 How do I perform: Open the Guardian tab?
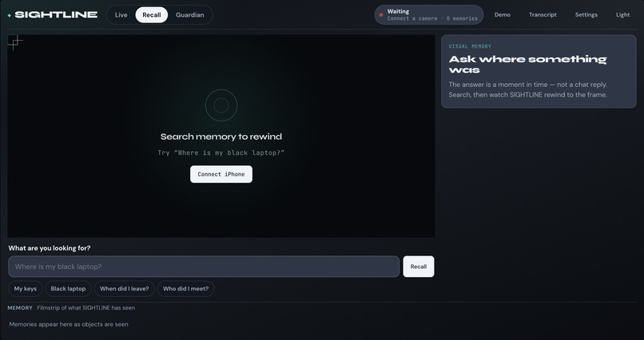(189, 14)
